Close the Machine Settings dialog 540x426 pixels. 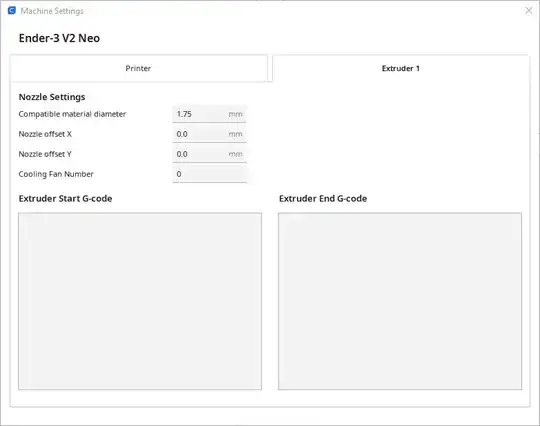click(x=529, y=11)
